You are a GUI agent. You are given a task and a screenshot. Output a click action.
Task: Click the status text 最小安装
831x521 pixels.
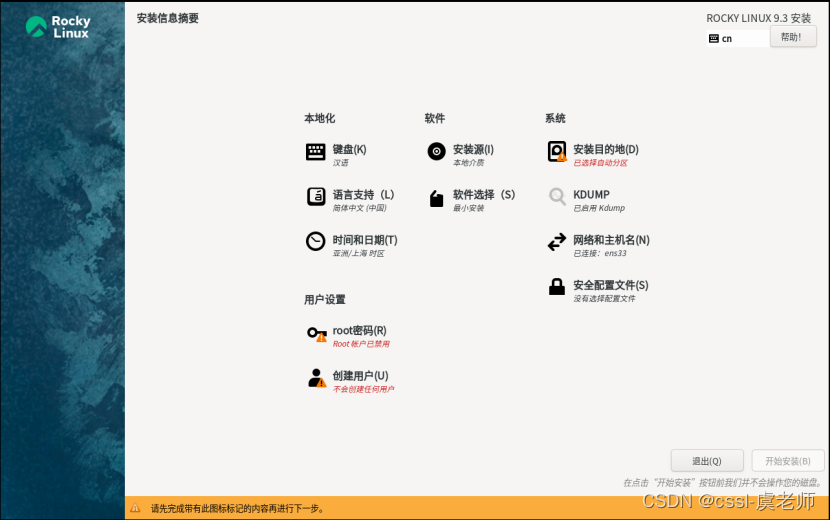point(468,208)
